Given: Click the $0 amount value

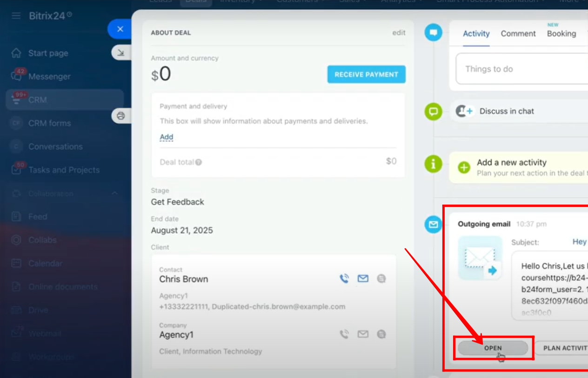Looking at the screenshot, I should pos(161,74).
